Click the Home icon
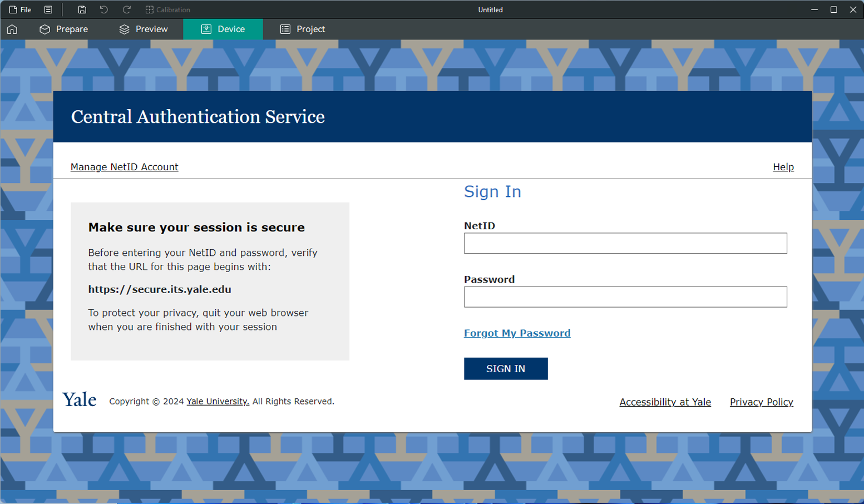This screenshot has width=864, height=504. point(12,29)
